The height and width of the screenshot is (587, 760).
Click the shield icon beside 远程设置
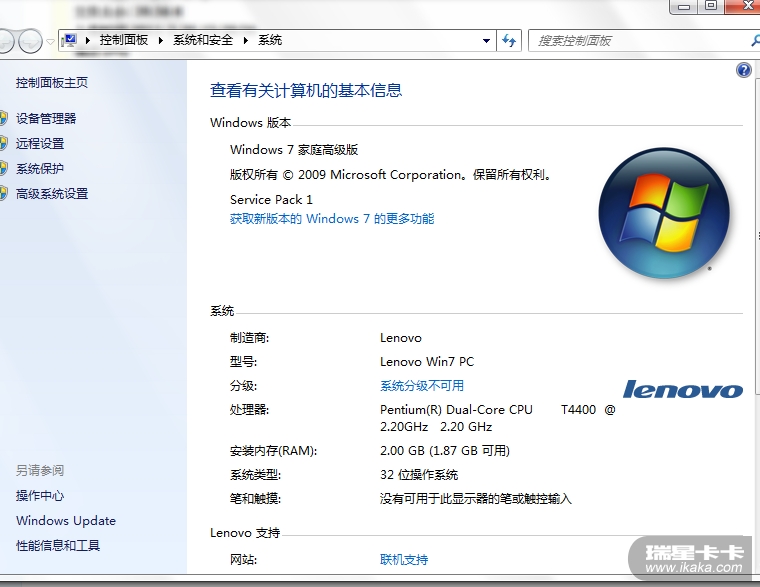tap(3, 143)
